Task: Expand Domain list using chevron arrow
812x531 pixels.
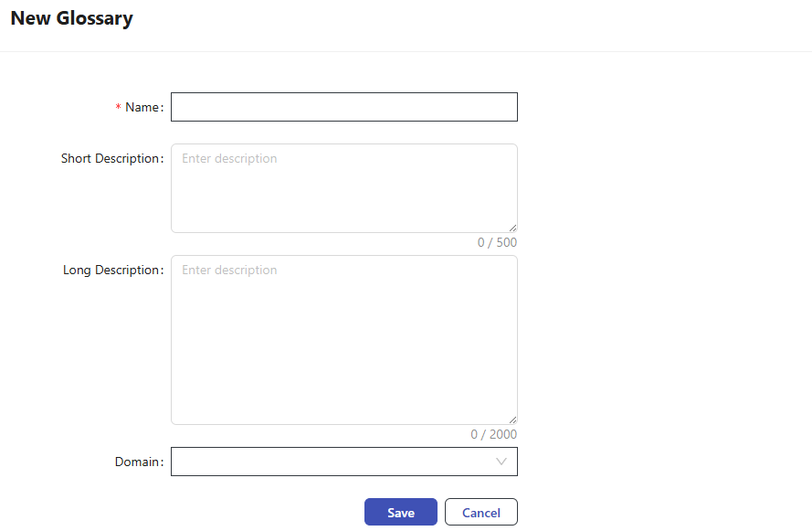Action: point(501,462)
